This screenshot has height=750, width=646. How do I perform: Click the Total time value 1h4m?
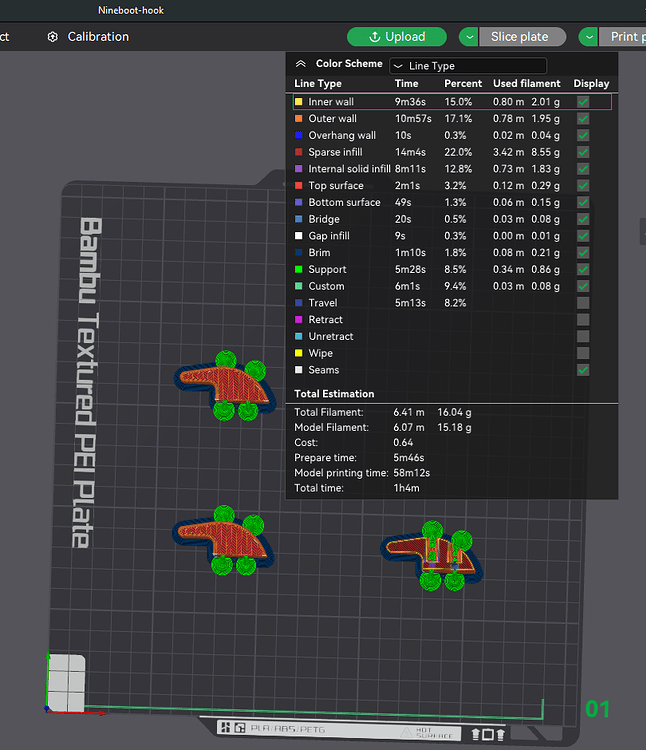coord(406,488)
